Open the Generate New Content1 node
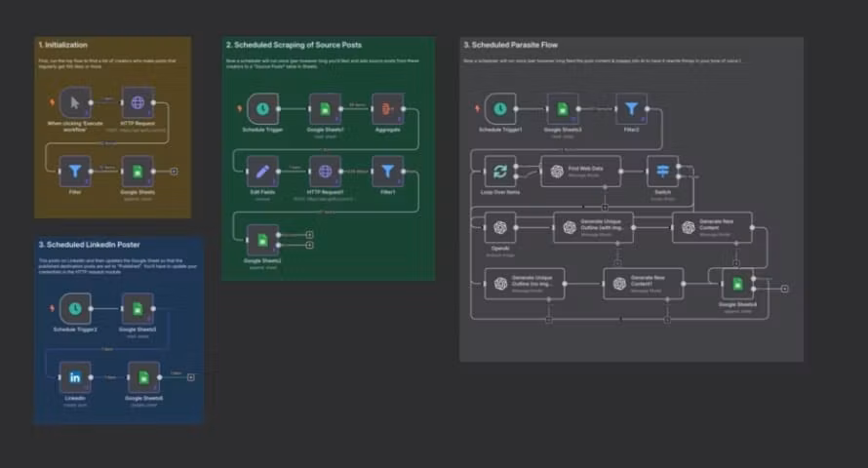The width and height of the screenshot is (868, 468). click(x=643, y=284)
